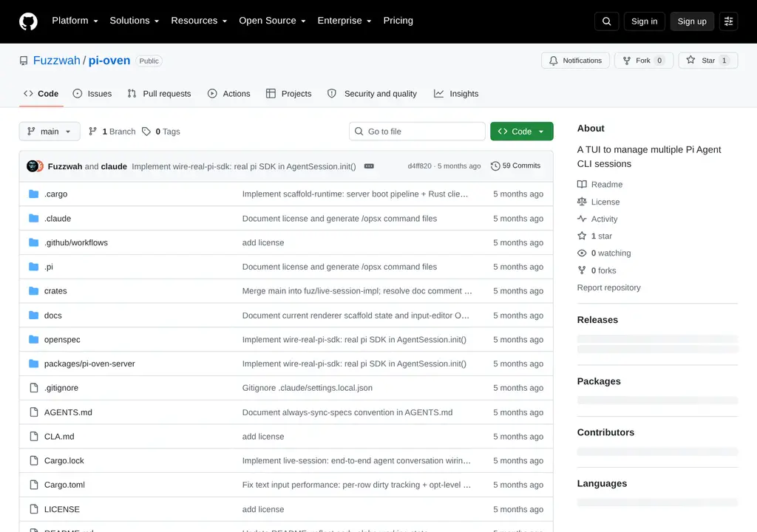Screen dimensions: 757x532
Task: Open Security and quality tab
Action: pos(372,94)
